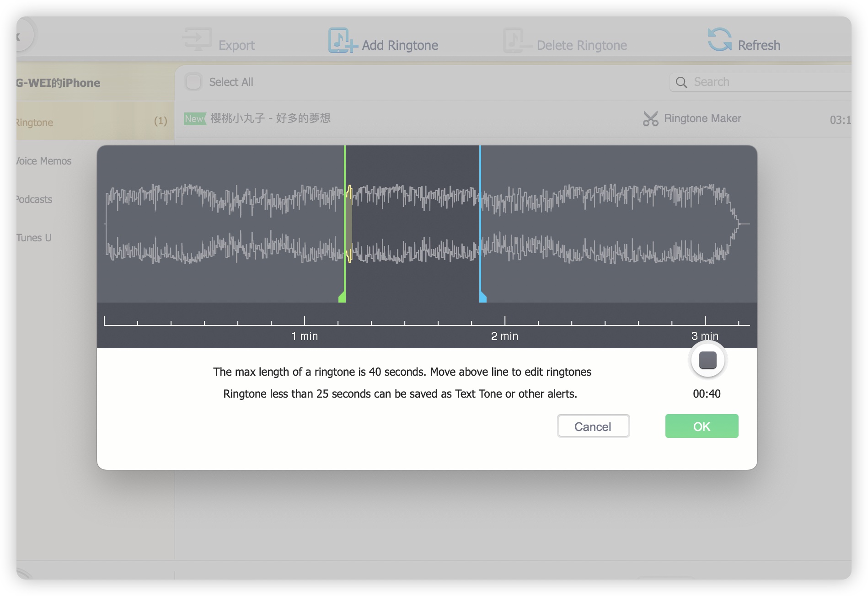Click the Refresh arrows icon
The height and width of the screenshot is (596, 868).
(719, 40)
